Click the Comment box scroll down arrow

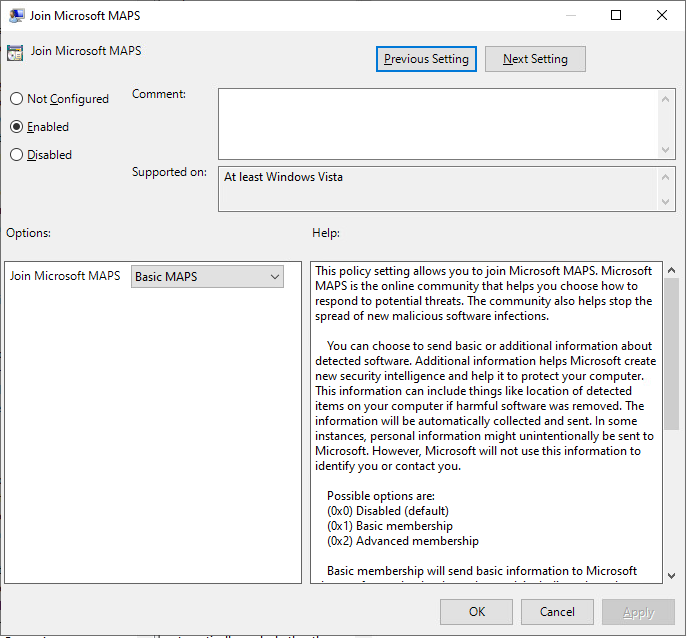667,149
